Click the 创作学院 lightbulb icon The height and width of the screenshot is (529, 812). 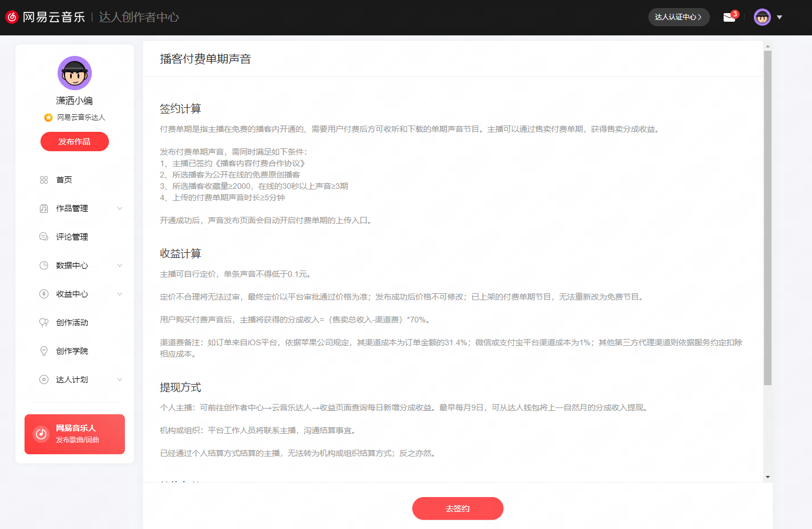pyautogui.click(x=44, y=351)
